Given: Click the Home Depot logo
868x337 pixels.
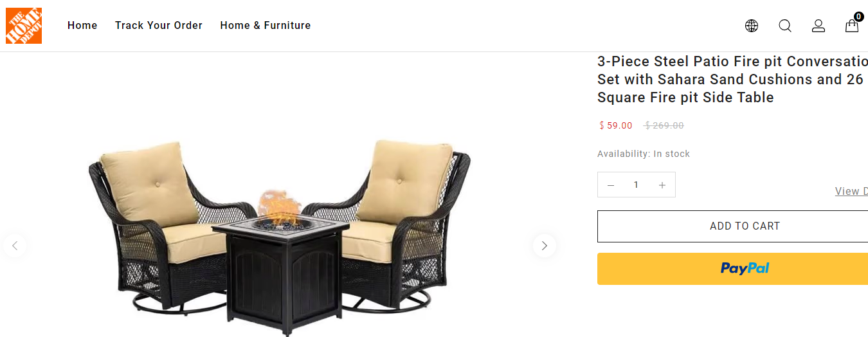Looking at the screenshot, I should [x=24, y=26].
